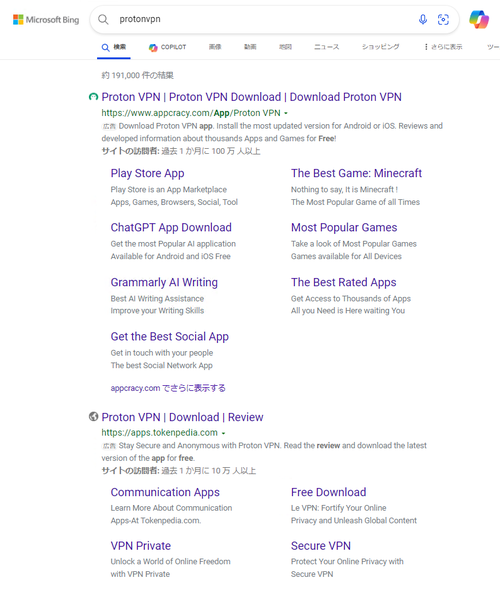500x592 pixels.
Task: Click the 約 191,000 件の結果 count text
Action: (x=137, y=76)
